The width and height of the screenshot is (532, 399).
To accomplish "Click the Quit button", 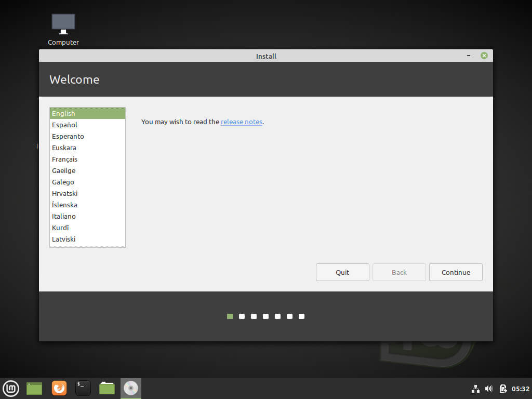I will (x=342, y=272).
